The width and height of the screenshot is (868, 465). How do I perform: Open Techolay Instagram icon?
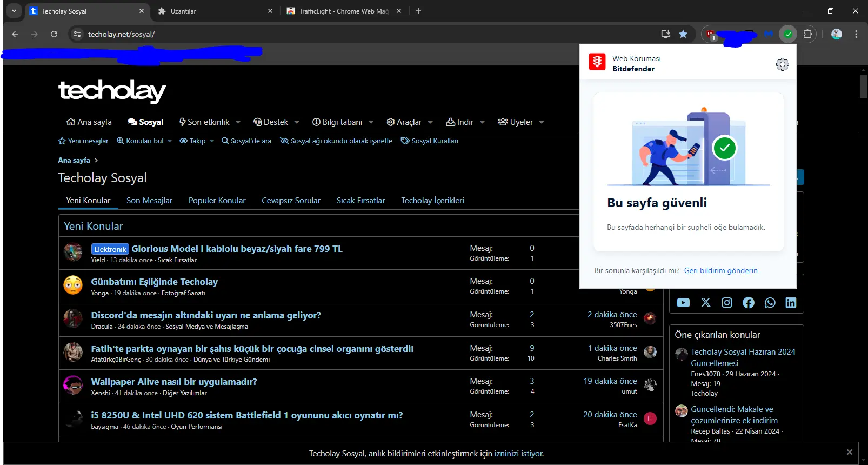click(x=727, y=303)
